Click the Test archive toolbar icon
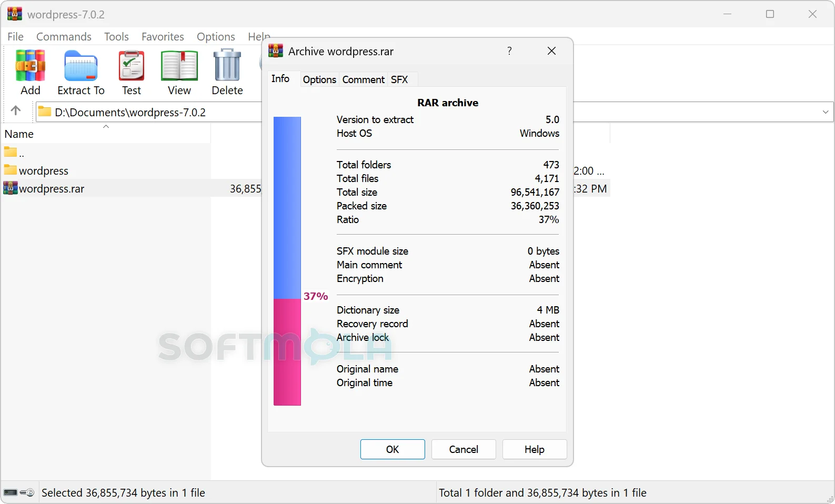The image size is (835, 504). (x=132, y=65)
